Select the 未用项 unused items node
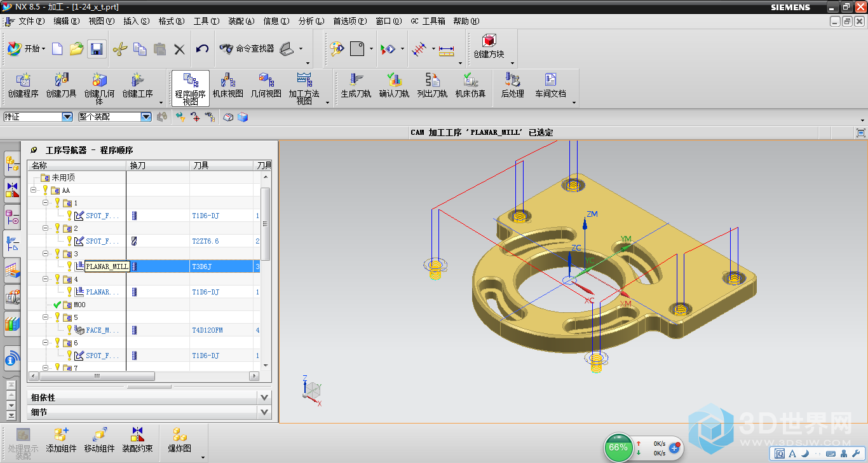This screenshot has width=868, height=463. (x=63, y=177)
